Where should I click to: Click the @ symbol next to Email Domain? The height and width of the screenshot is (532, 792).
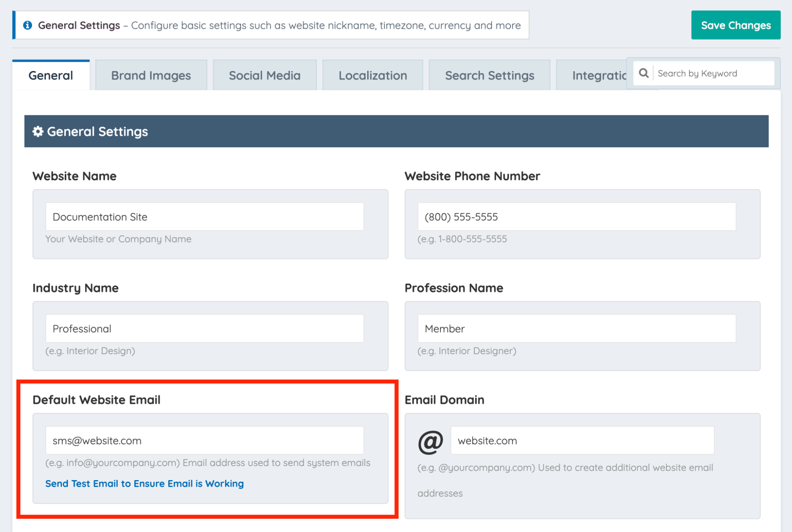(430, 441)
